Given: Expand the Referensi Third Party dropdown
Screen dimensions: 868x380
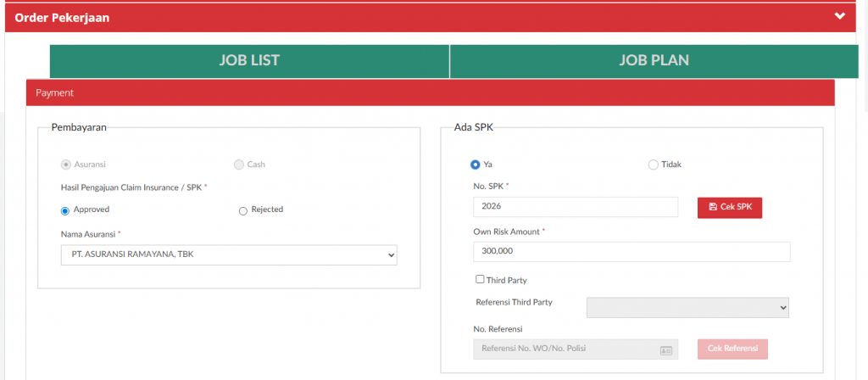Looking at the screenshot, I should tap(687, 307).
